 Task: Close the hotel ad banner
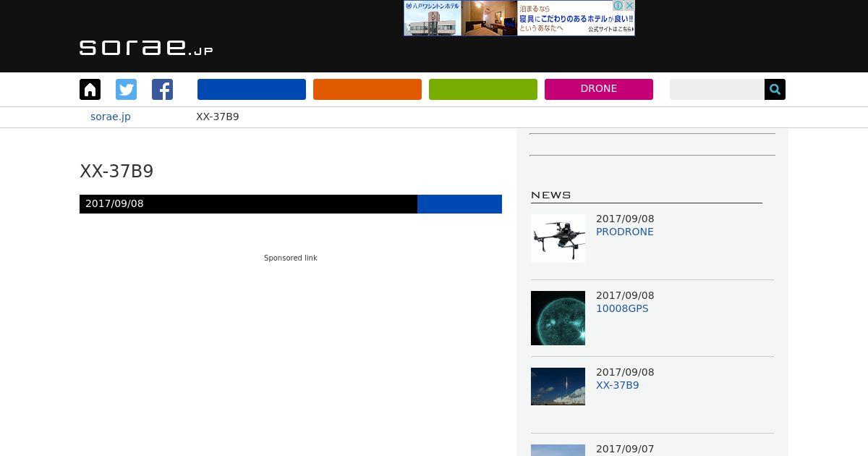(x=629, y=5)
